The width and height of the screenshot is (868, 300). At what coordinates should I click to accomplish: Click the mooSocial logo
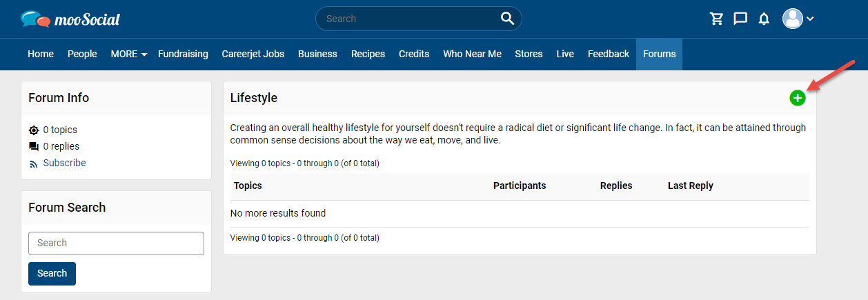(70, 19)
